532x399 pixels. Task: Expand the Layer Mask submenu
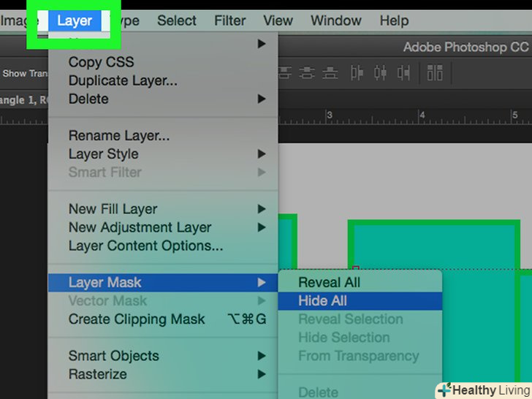163,282
